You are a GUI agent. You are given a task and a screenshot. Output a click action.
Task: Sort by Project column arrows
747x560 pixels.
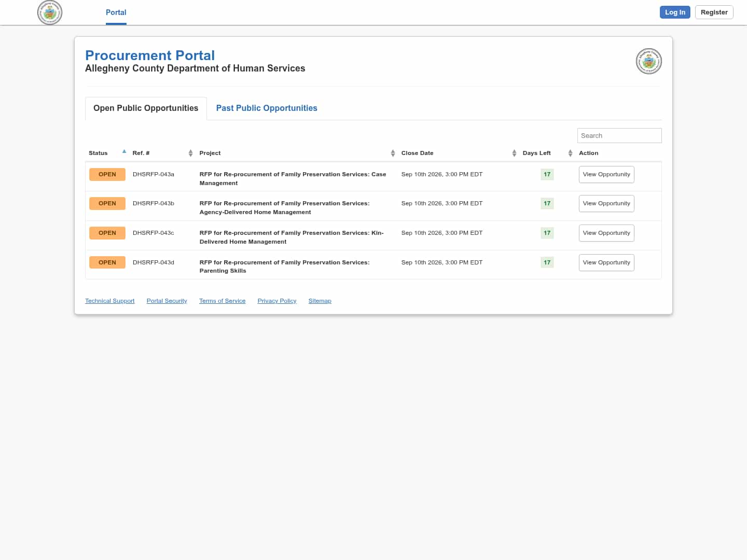[x=393, y=153]
